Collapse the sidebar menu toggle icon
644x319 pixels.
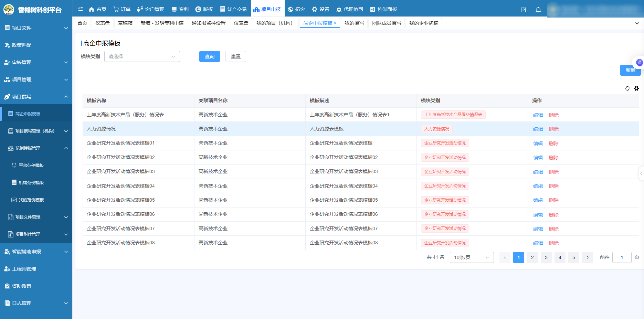(81, 9)
